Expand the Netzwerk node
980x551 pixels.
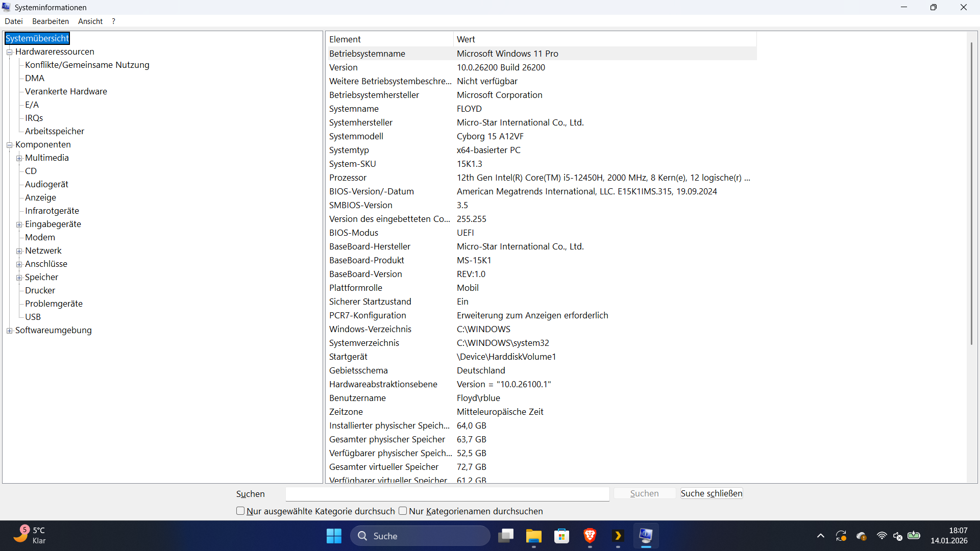(x=19, y=251)
